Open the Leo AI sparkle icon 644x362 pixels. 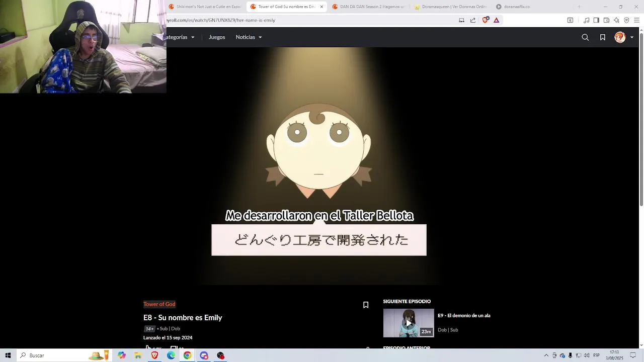pyautogui.click(x=616, y=20)
